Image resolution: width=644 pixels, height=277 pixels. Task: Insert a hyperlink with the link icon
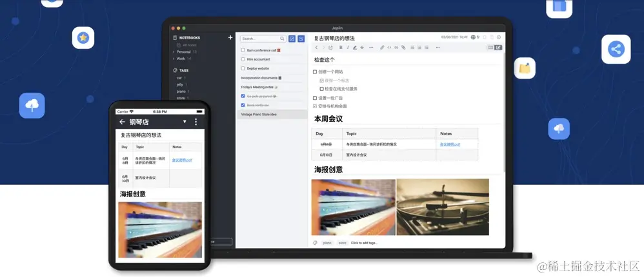(x=382, y=48)
